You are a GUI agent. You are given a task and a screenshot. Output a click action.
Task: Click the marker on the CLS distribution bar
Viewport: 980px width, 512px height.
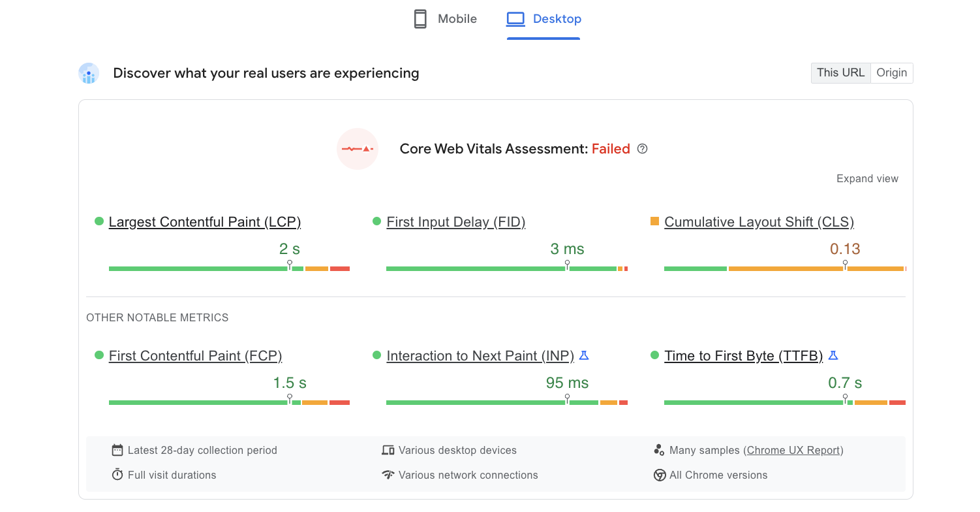tap(845, 264)
